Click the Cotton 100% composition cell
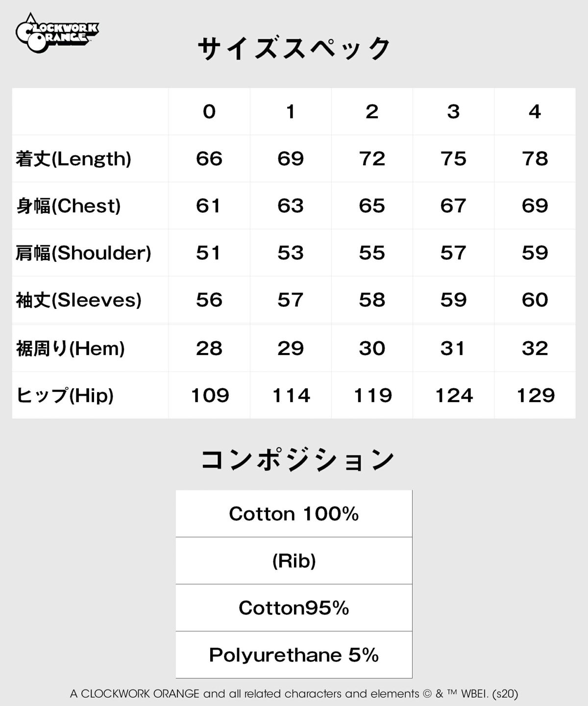 coord(294,514)
